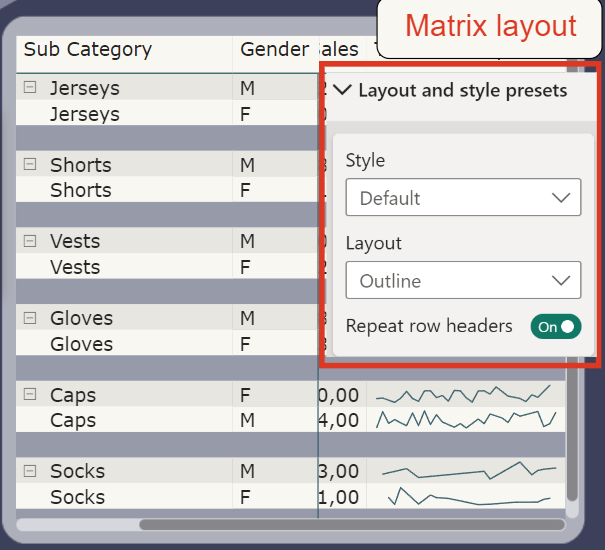
Task: Collapse the Vests row group
Action: (x=30, y=241)
